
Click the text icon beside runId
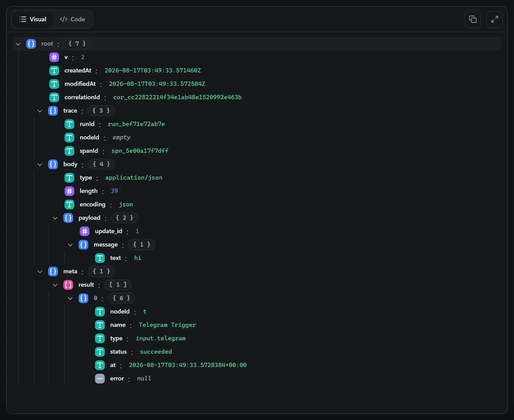[x=69, y=124]
